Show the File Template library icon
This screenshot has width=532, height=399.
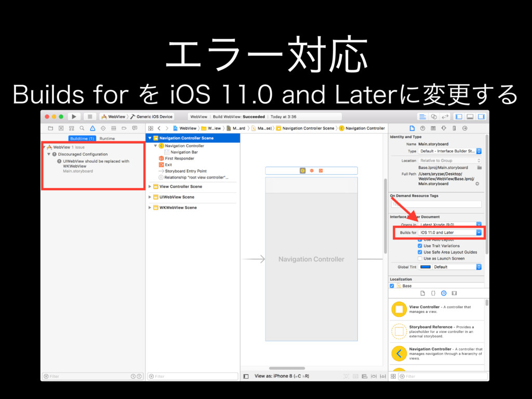pyautogui.click(x=422, y=293)
